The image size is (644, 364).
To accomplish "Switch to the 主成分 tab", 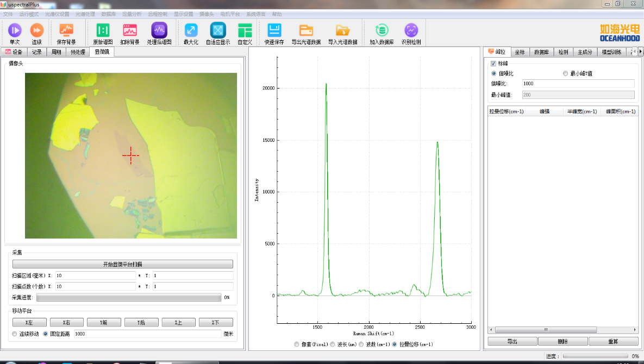I will 584,52.
